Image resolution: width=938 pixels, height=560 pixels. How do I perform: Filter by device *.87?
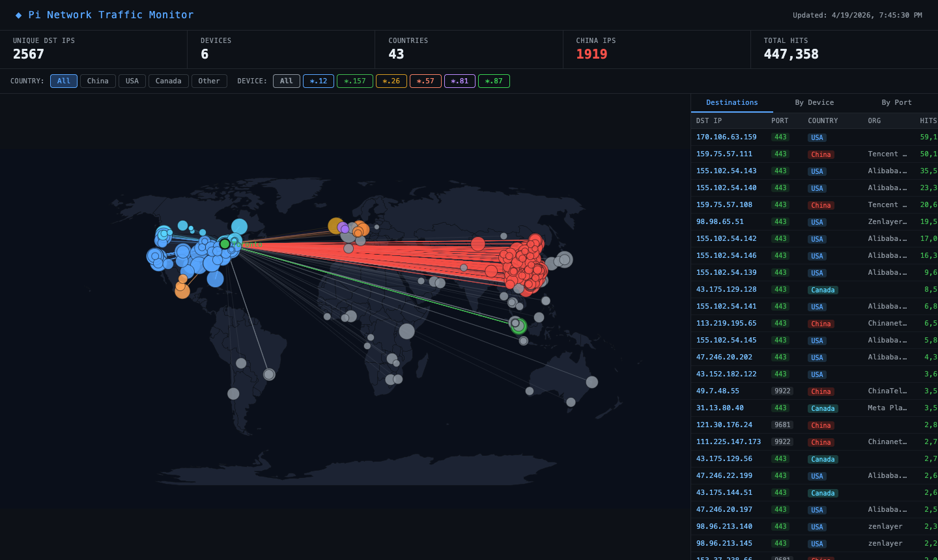click(x=494, y=81)
